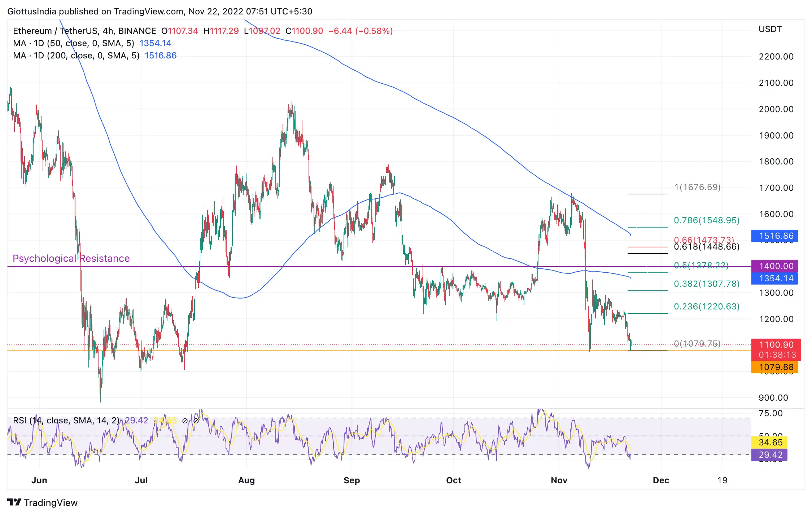812x515 pixels.
Task: Click the 75.00 RSI scale value
Action: coord(771,413)
